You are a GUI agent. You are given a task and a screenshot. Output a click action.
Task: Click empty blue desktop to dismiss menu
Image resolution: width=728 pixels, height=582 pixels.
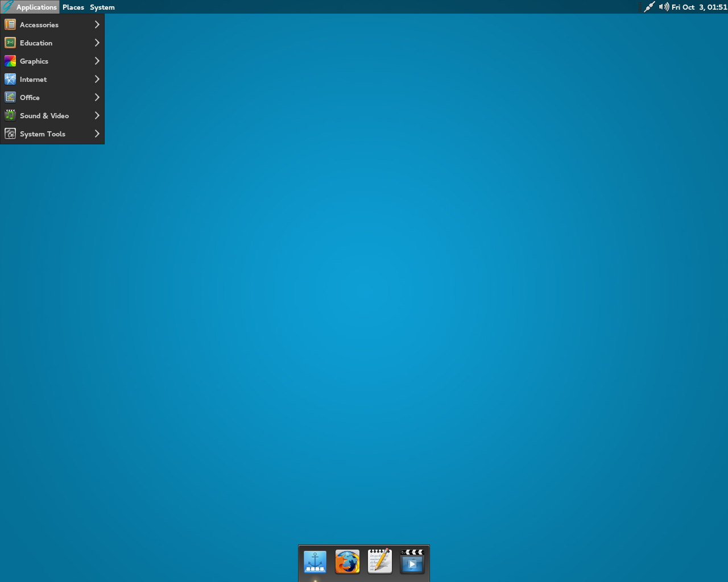click(x=398, y=284)
